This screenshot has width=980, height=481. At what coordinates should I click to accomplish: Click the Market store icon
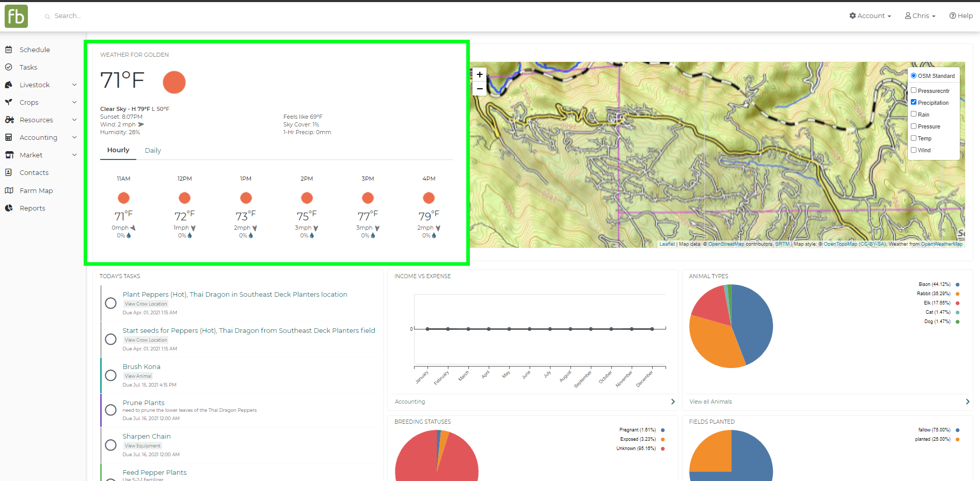coord(9,155)
